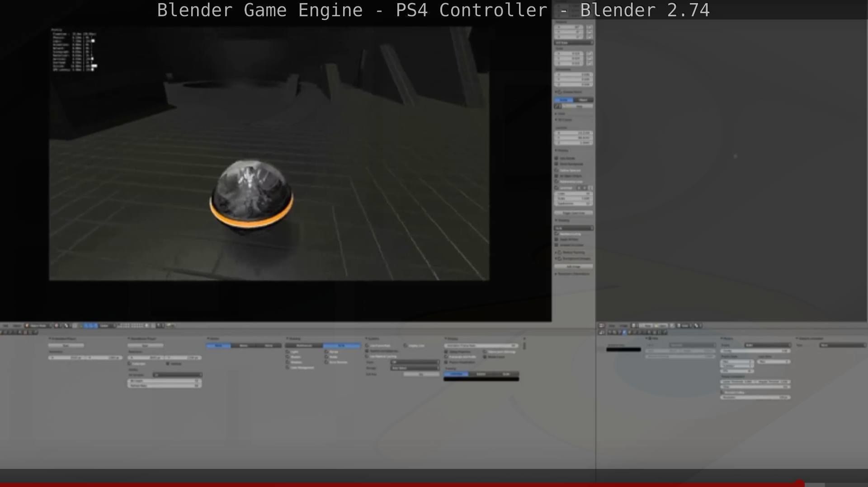Screen dimensions: 868x487
Task: Click the Occlusion Culling Resolution field
Action: click(x=755, y=398)
